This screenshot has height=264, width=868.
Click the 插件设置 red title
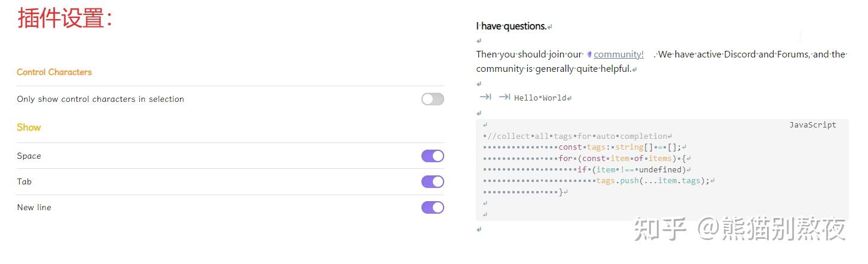(x=65, y=18)
